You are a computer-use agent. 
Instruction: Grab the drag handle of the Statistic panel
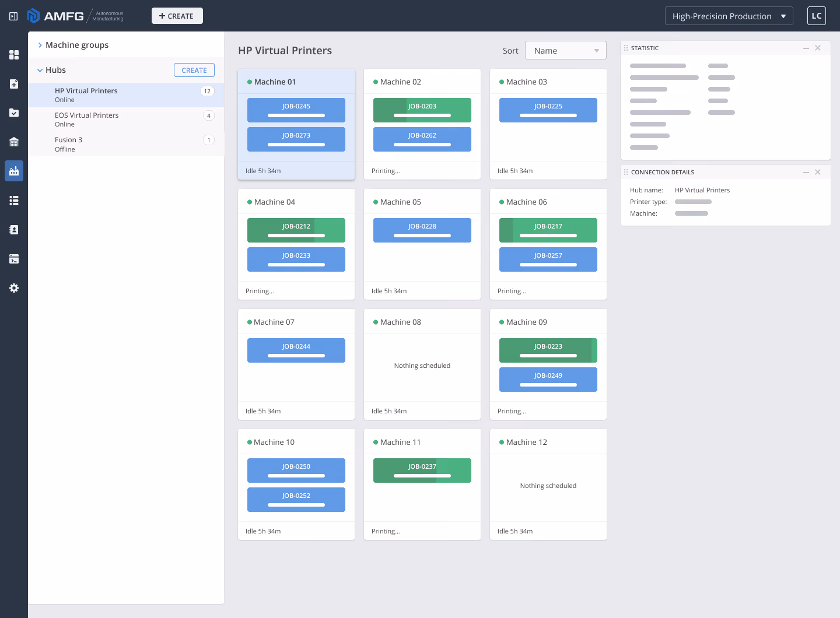626,48
